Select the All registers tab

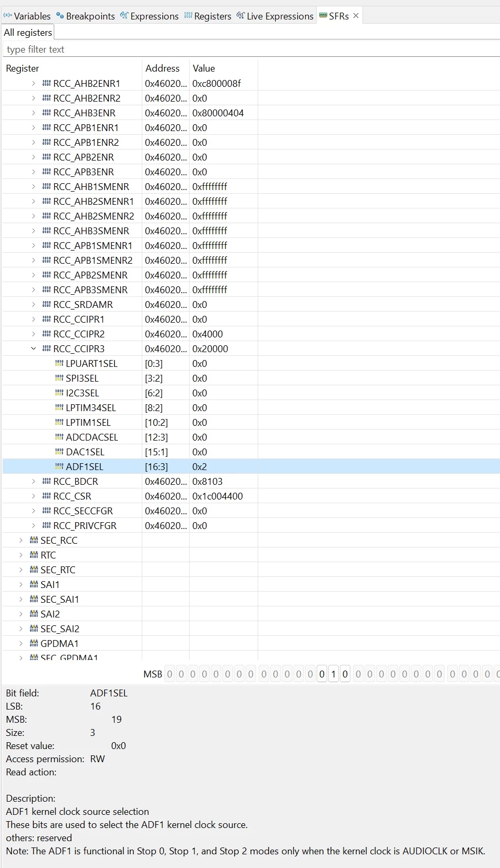tap(28, 32)
